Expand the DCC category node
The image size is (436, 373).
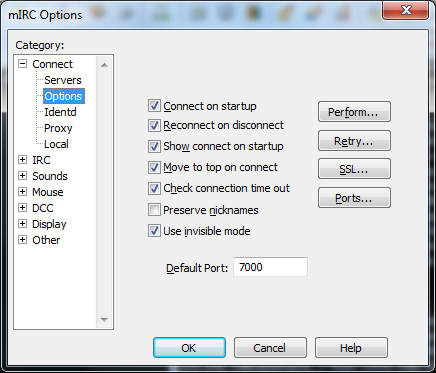point(22,208)
